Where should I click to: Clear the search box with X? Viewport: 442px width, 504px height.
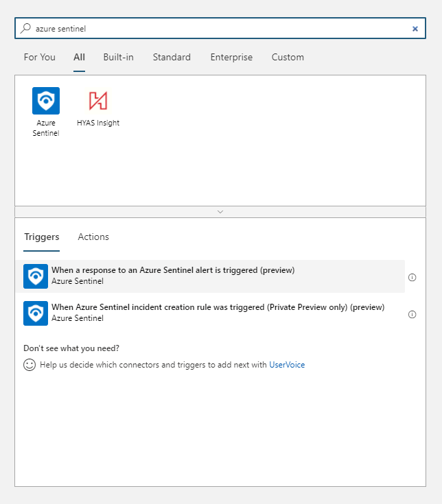tap(415, 29)
